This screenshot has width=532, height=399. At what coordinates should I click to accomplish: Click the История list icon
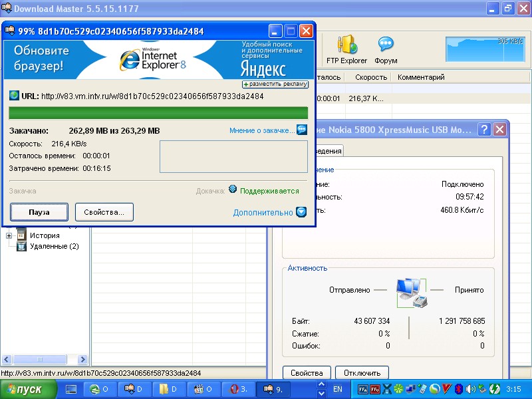tap(21, 235)
